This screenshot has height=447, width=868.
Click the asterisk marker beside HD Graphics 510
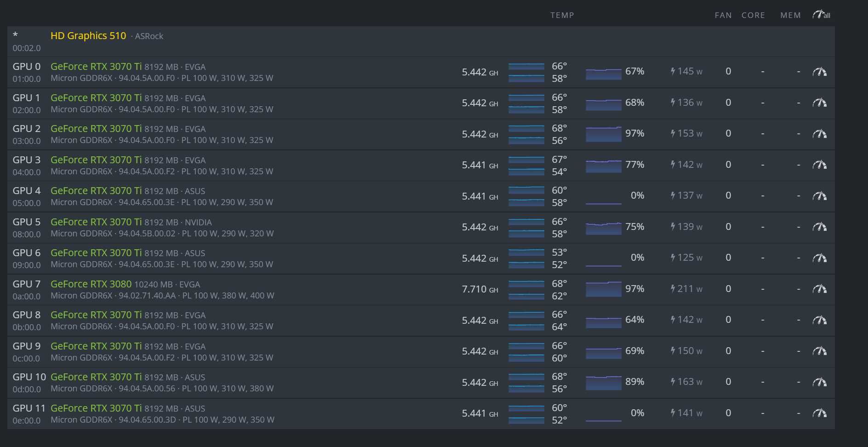pos(16,35)
